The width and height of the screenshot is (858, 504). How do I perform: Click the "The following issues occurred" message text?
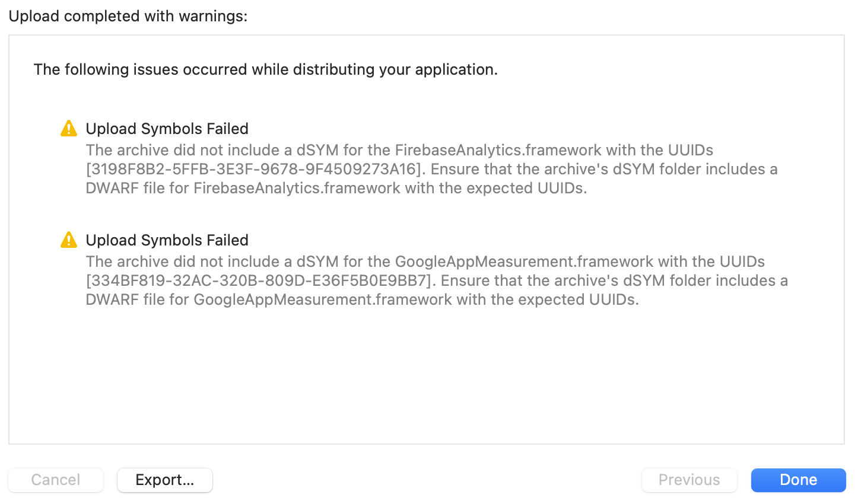click(265, 69)
